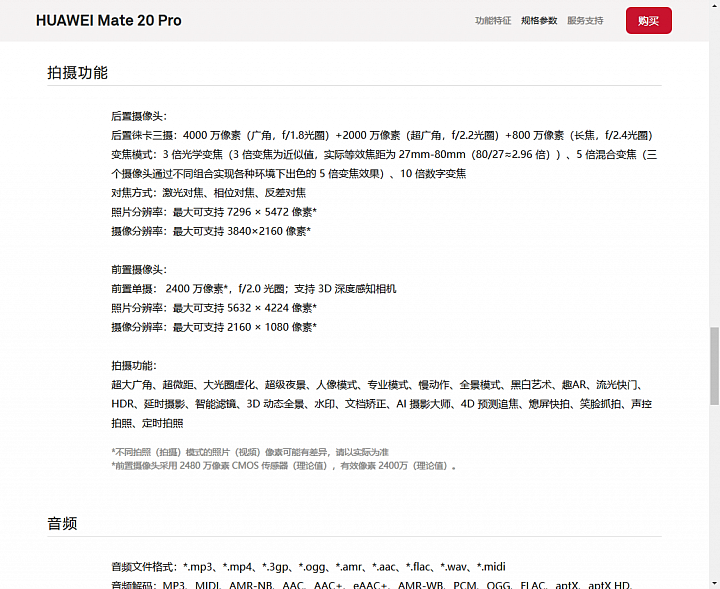
Task: Click the 3840×2160 video resolution line
Action: (x=211, y=231)
